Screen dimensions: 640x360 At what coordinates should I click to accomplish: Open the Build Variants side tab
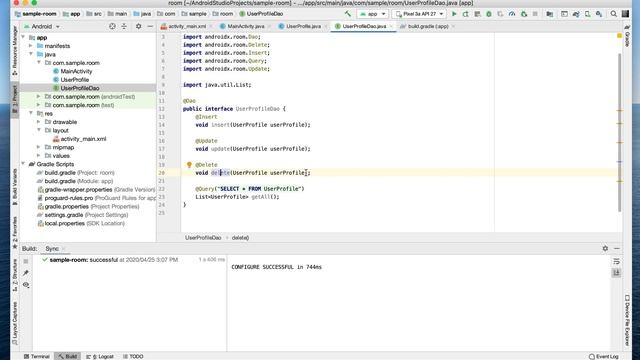15,187
